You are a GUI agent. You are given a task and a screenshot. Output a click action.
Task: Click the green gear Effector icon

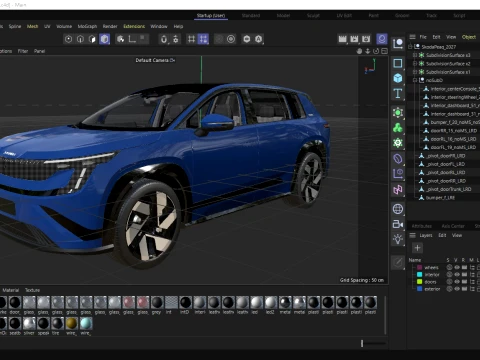click(x=398, y=143)
